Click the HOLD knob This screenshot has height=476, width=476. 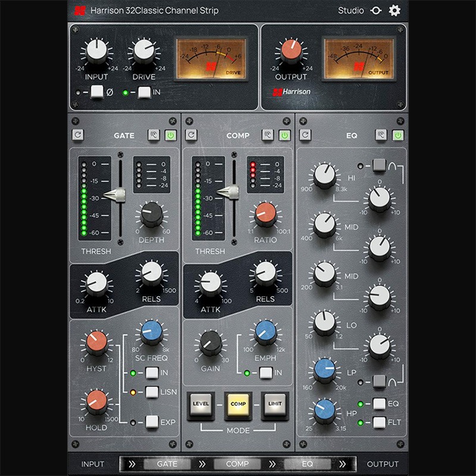[x=97, y=401]
